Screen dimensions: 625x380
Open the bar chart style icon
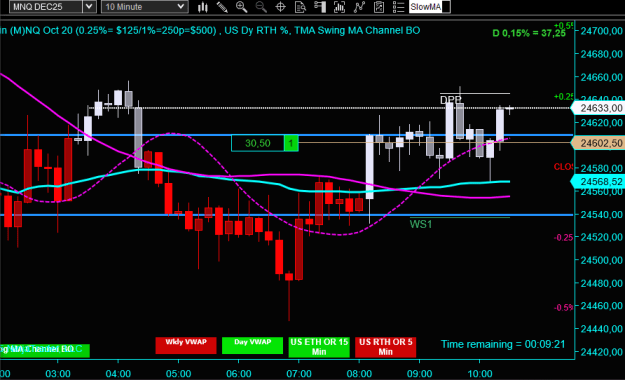click(202, 7)
